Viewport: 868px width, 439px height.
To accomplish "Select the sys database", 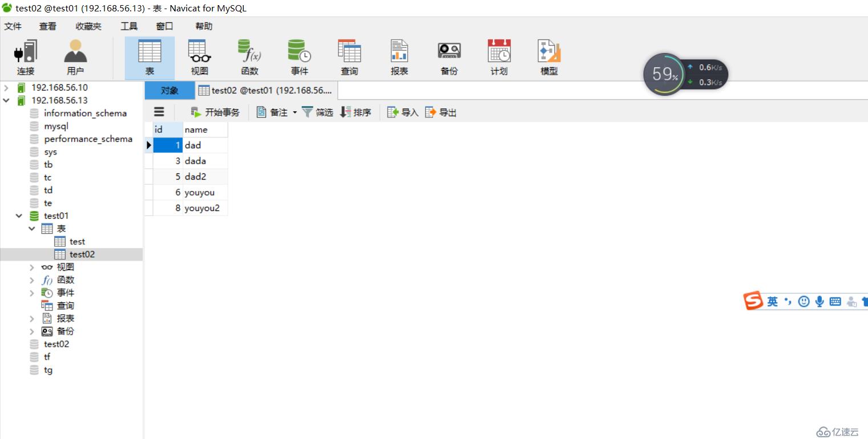I will point(50,152).
